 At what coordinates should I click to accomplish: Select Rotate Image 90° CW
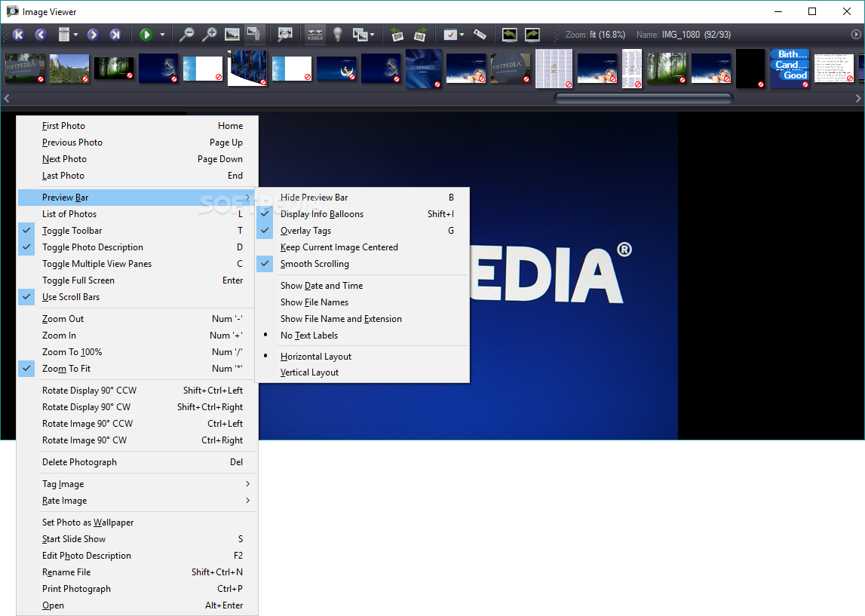point(136,440)
